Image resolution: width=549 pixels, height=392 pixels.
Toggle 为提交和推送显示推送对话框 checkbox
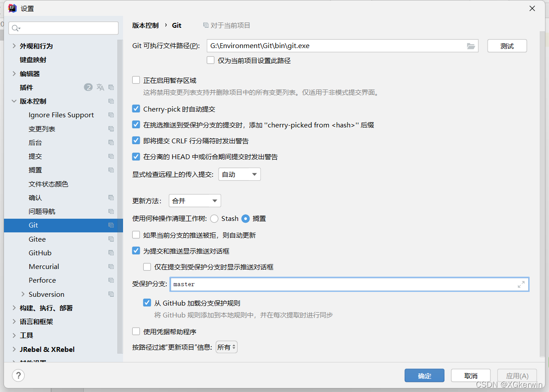136,251
